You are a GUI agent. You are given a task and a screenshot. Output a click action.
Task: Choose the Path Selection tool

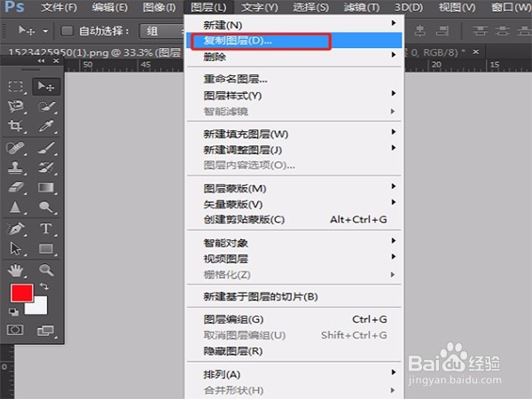point(16,248)
